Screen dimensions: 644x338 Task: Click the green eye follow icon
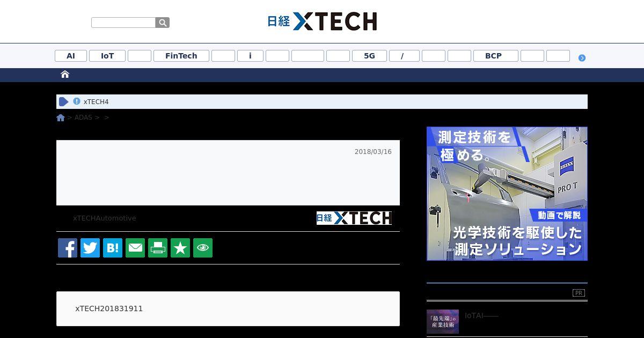click(x=203, y=248)
